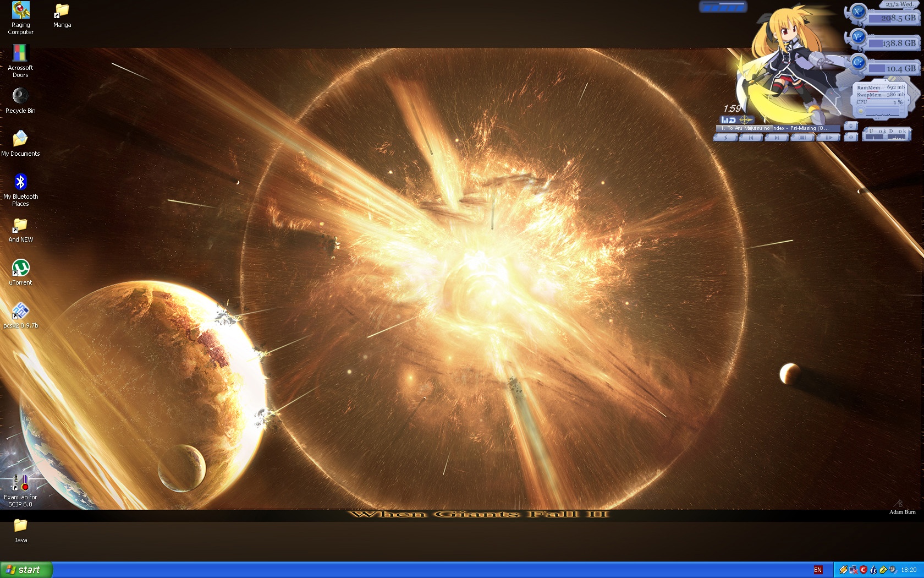
Task: Open the And NEW folder shortcut
Action: tap(20, 230)
